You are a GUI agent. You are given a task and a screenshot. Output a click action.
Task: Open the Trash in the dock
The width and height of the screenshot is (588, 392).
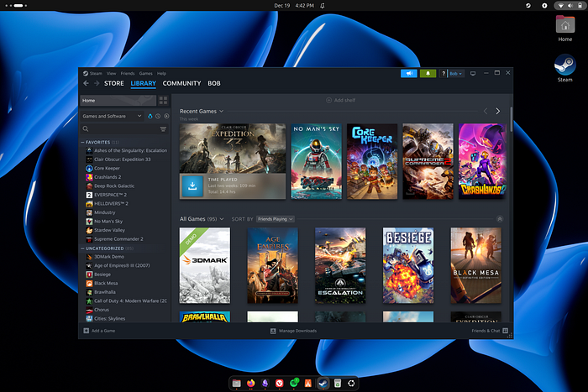[337, 383]
